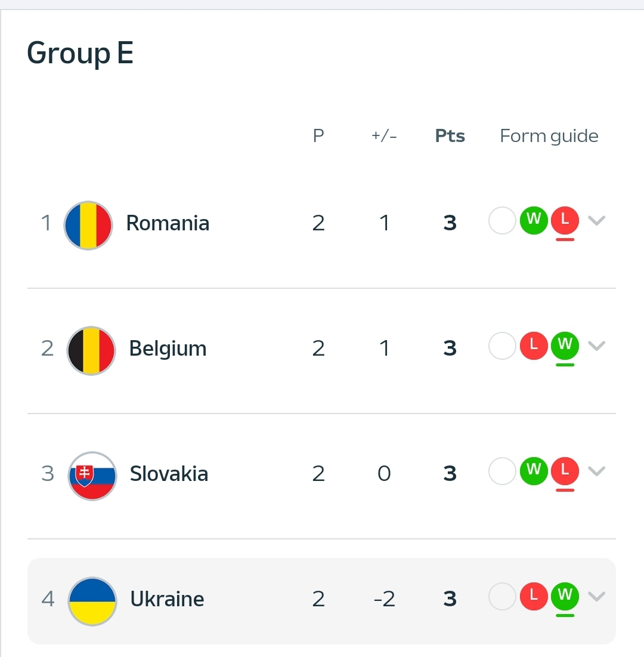The width and height of the screenshot is (644, 657).
Task: Click Ukraine's empty upcoming match circle
Action: pyautogui.click(x=502, y=596)
